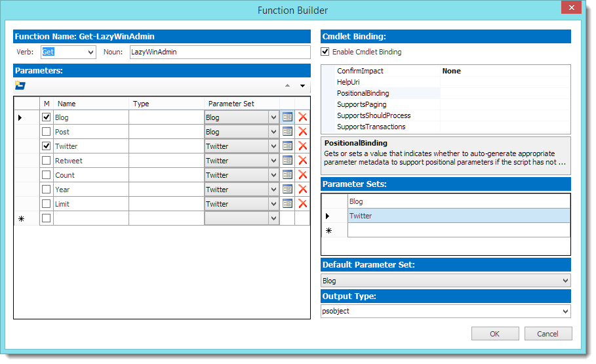
Task: Select the SupportsShouldProcess property
Action: (x=374, y=115)
